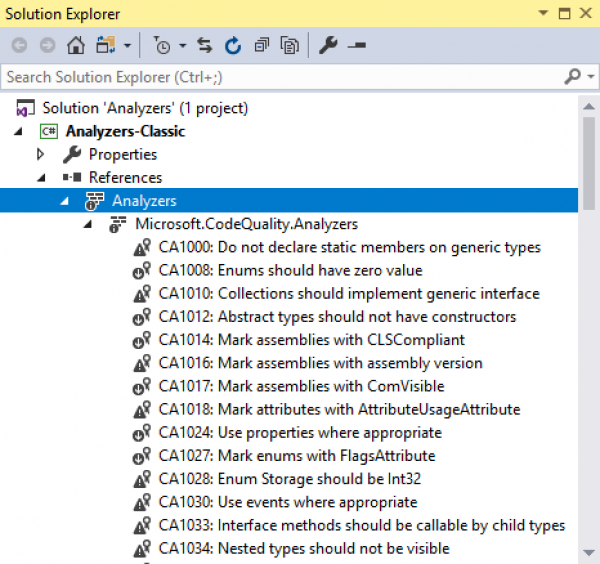Click the icon of highlighted Analyzers node
600x564 pixels.
point(94,201)
